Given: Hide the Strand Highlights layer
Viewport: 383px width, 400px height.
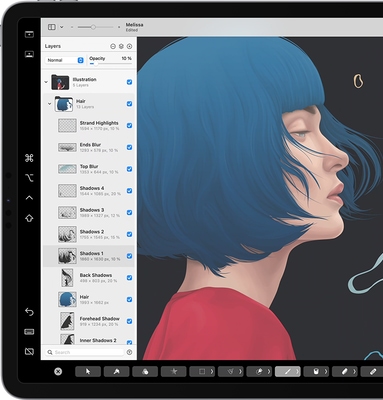Looking at the screenshot, I should 129,125.
